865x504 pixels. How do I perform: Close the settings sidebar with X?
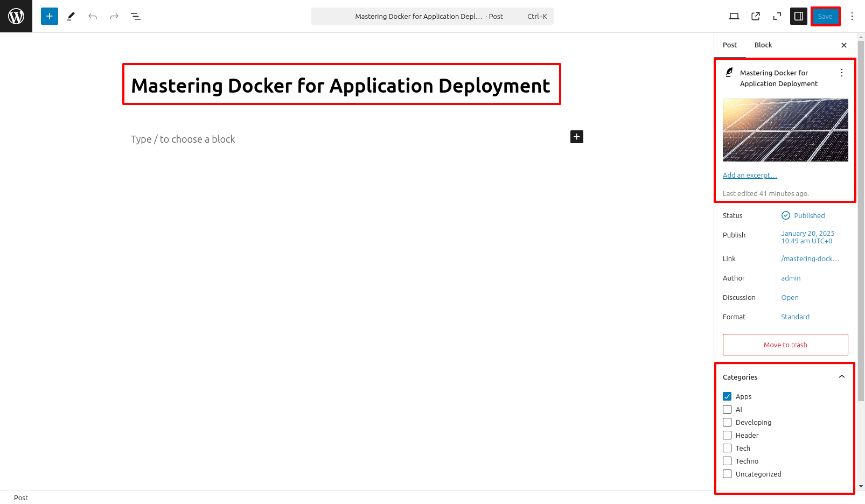[844, 45]
